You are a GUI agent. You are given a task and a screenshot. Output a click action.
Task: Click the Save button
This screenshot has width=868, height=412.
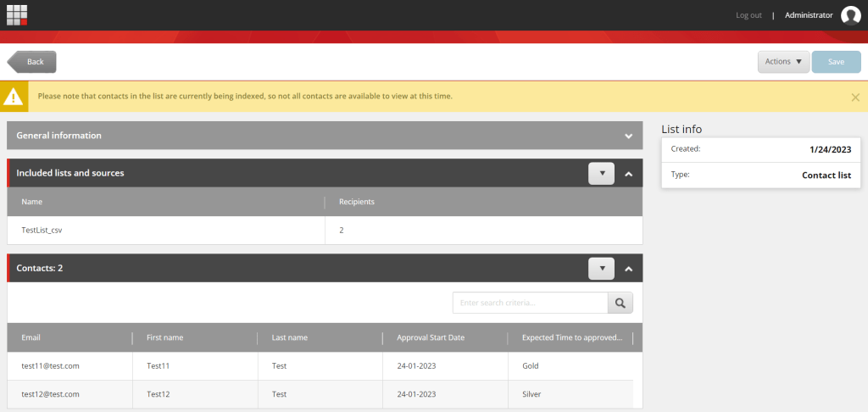[x=836, y=62]
